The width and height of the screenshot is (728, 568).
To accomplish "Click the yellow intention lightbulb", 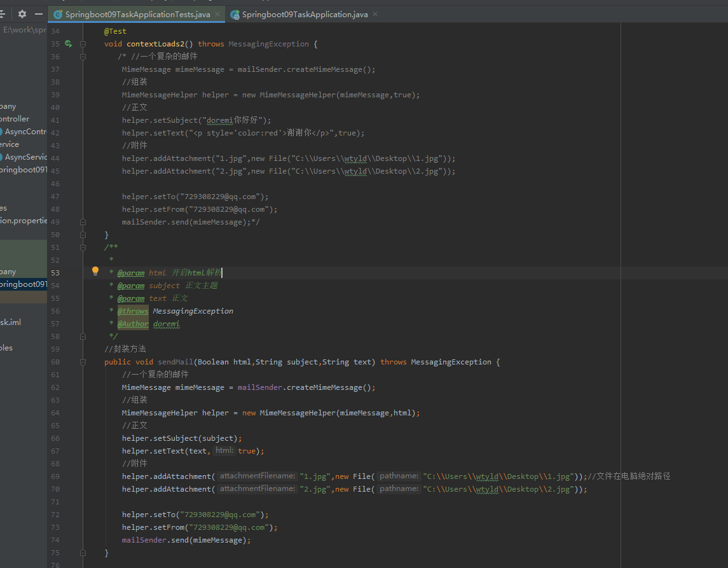I will tap(95, 271).
